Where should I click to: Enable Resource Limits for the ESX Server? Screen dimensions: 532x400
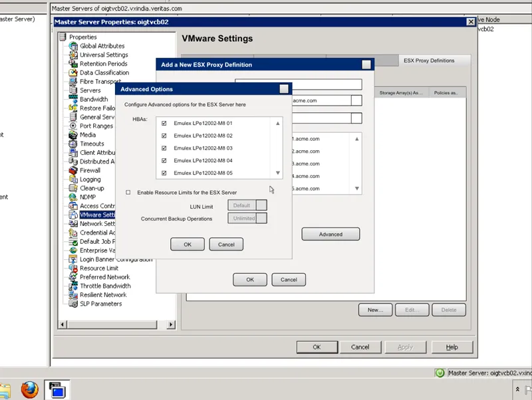coord(128,192)
